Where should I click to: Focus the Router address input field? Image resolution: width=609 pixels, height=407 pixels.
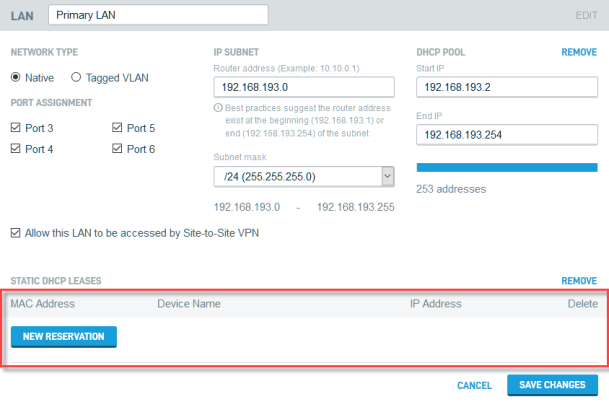click(x=304, y=88)
